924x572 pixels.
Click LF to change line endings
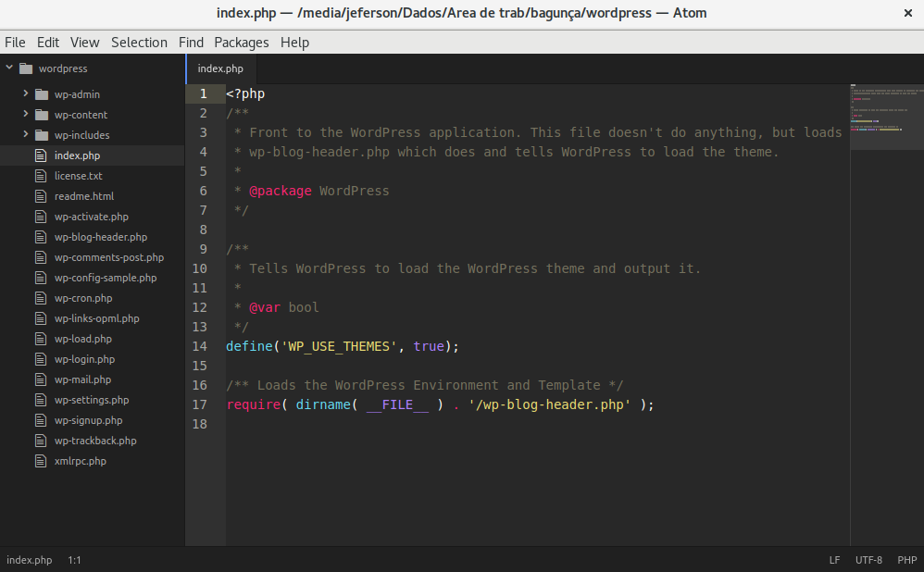(x=833, y=560)
